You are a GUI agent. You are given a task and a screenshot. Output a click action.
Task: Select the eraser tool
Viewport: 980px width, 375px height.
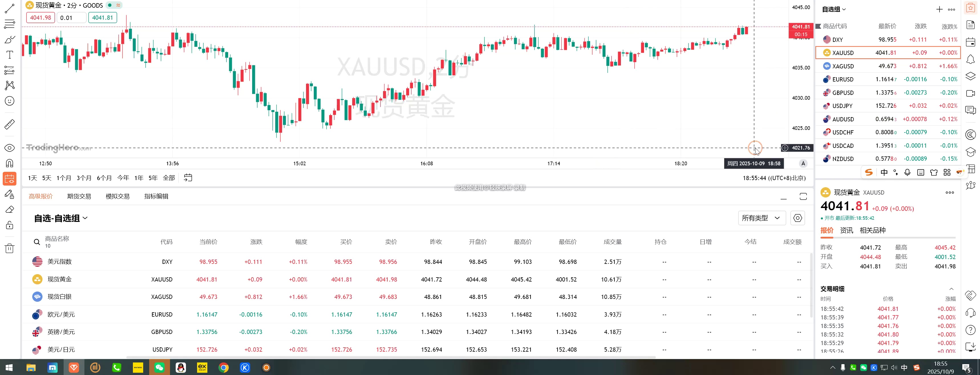(9, 209)
